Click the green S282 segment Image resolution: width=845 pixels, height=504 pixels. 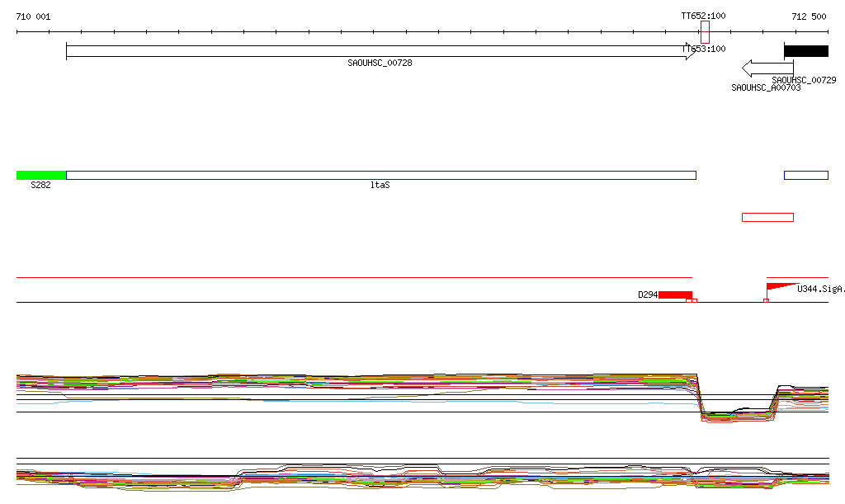pyautogui.click(x=41, y=175)
